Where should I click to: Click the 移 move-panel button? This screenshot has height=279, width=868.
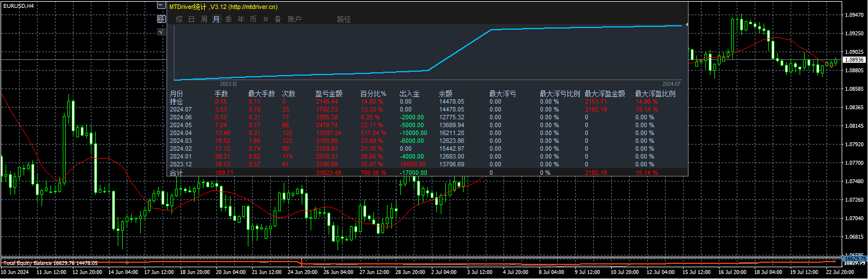[161, 19]
